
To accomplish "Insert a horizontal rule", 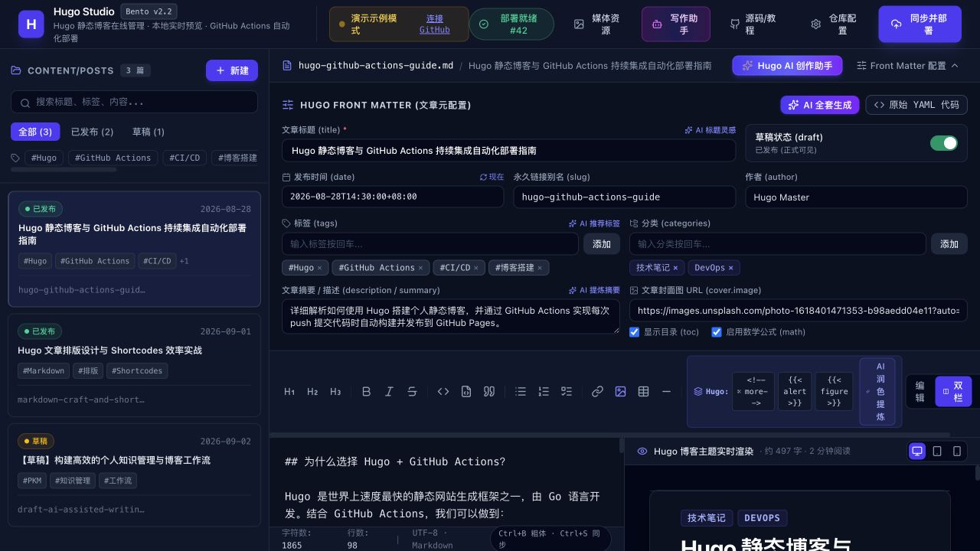I will pyautogui.click(x=666, y=392).
